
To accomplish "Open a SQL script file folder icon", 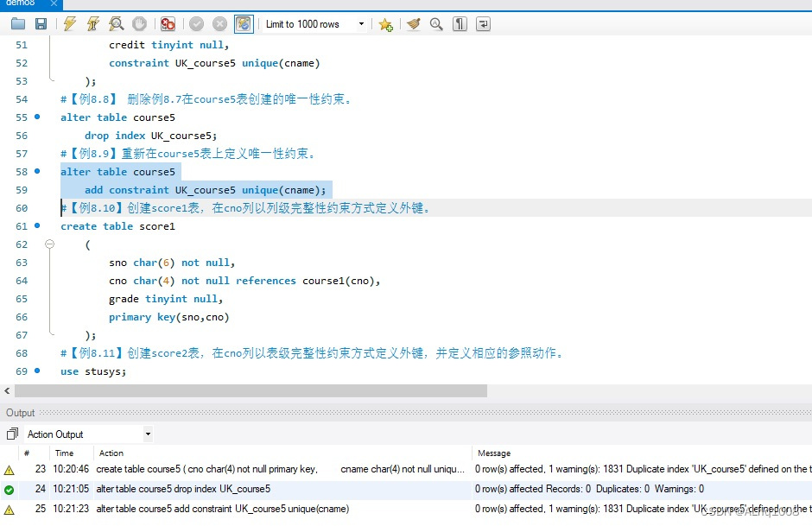I will pos(18,24).
